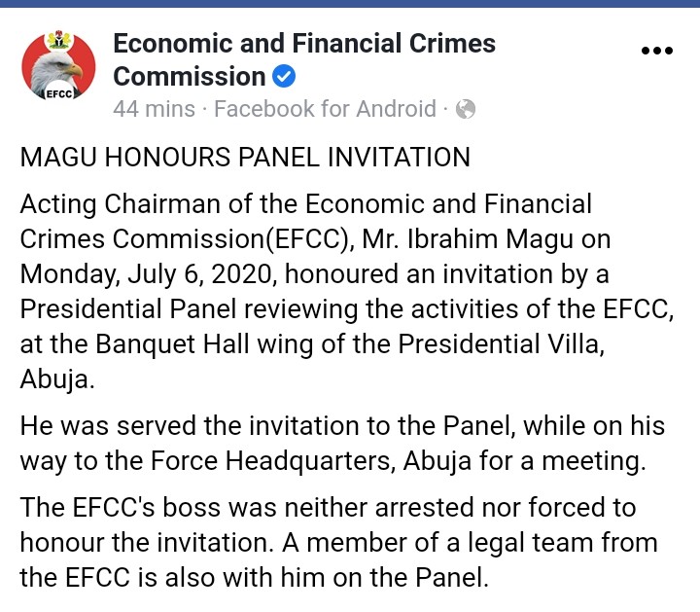This screenshot has width=700, height=612.
Task: Click the "MAGU HONOURS PANEL INVITATION" headline
Action: [245, 158]
